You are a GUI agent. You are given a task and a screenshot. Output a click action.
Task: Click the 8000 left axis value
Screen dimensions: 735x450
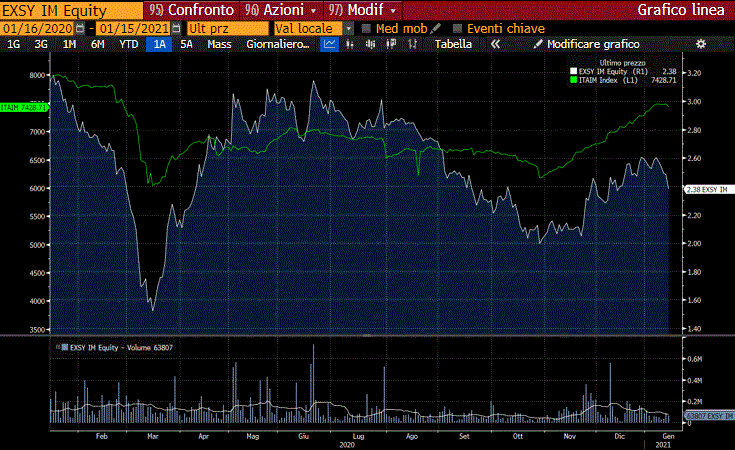(x=37, y=75)
